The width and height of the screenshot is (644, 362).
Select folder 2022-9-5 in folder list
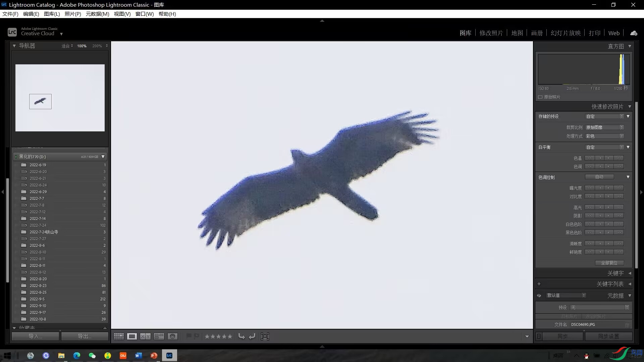(37, 299)
